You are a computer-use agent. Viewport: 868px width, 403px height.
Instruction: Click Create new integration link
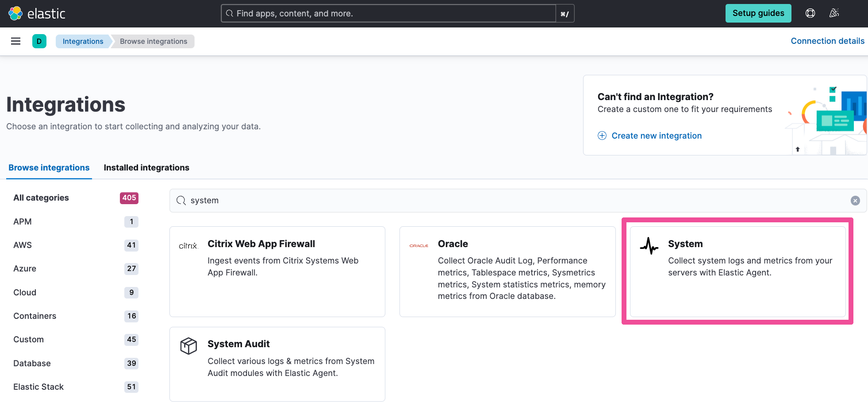click(x=657, y=136)
